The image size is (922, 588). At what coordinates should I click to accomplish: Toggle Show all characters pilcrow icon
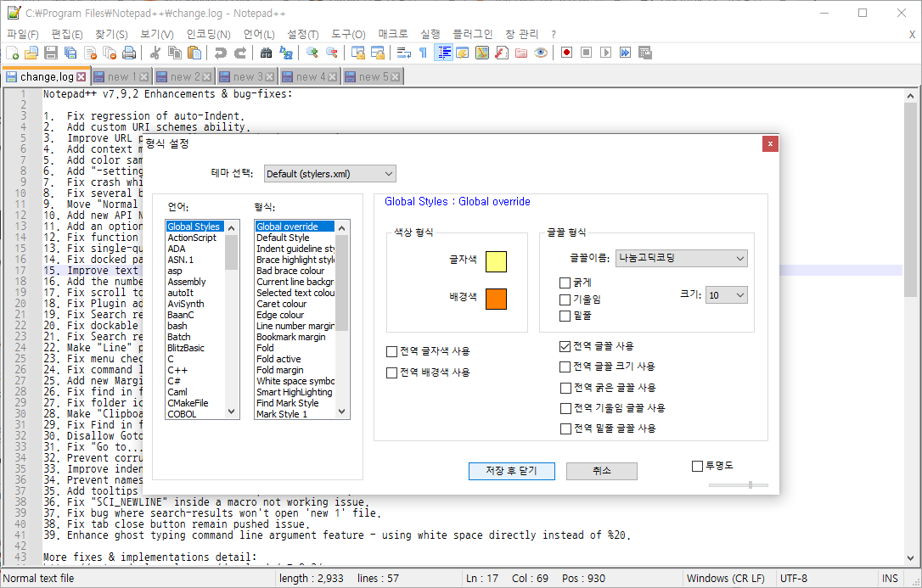click(x=423, y=53)
